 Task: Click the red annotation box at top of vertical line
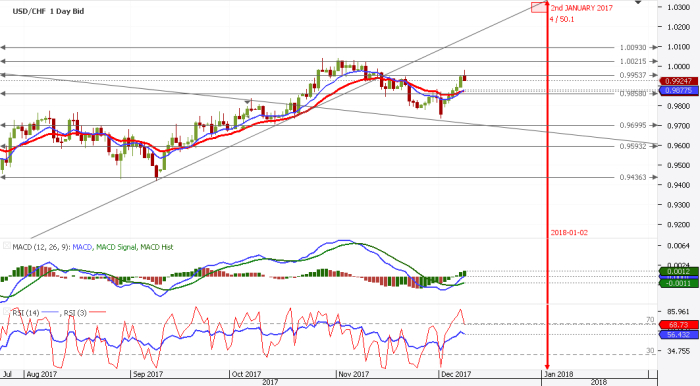click(x=539, y=7)
